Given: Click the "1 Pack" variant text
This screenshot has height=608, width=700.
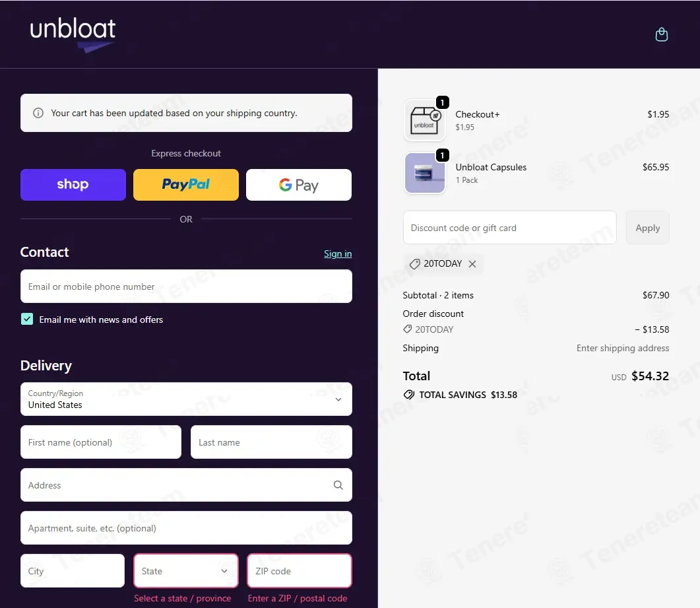Looking at the screenshot, I should (x=466, y=180).
